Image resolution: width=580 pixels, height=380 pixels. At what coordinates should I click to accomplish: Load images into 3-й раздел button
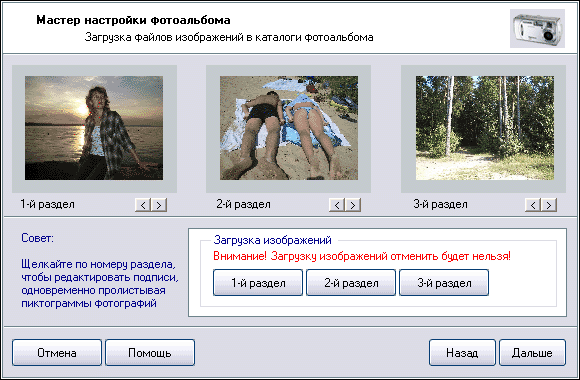(x=444, y=283)
